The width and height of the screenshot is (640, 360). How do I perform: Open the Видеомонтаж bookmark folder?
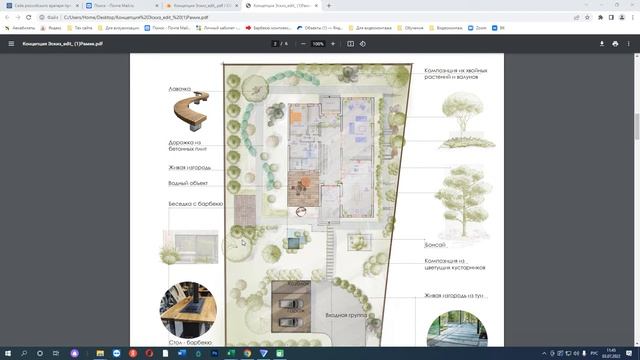click(446, 28)
